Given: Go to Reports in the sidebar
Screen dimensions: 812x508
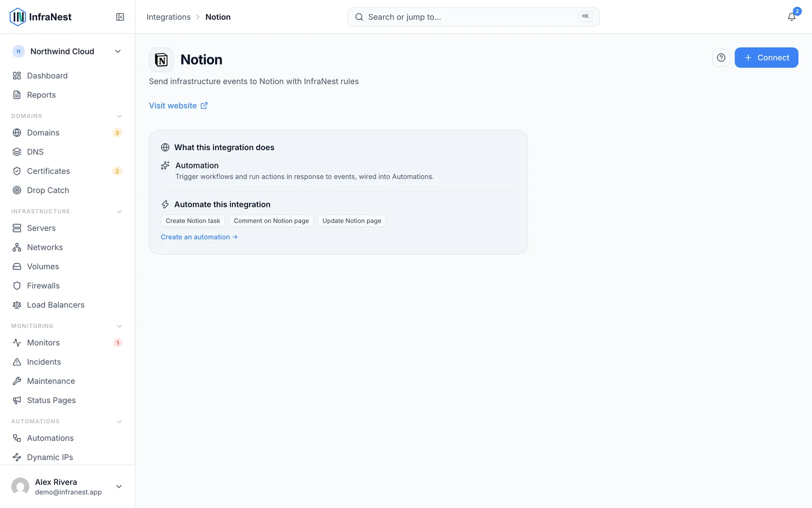Looking at the screenshot, I should (x=67, y=95).
